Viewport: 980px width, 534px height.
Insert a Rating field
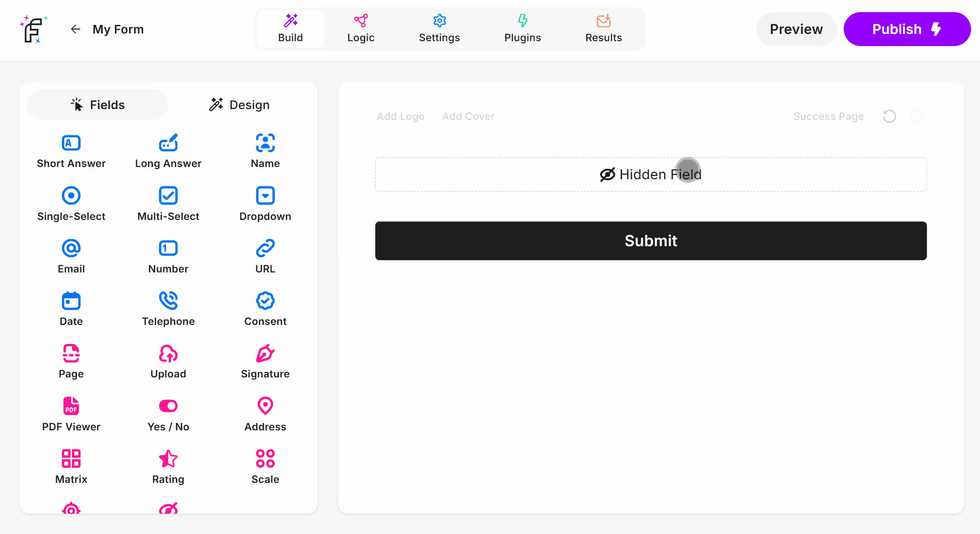168,467
